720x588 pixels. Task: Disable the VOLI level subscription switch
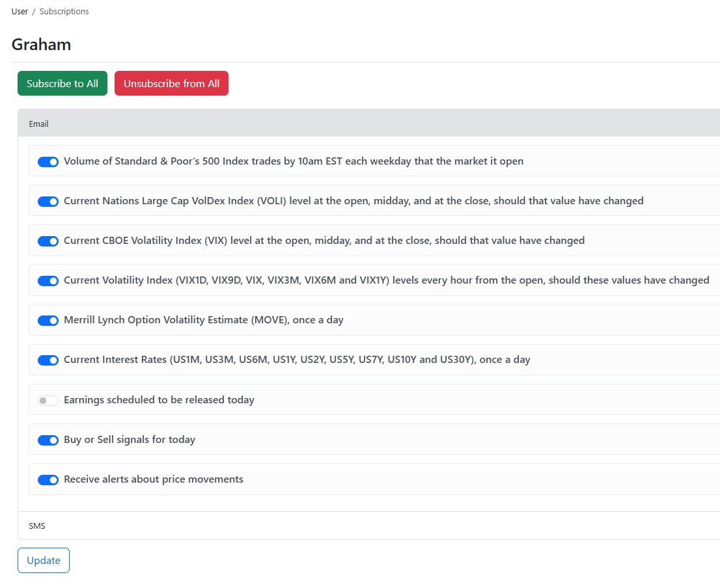pyautogui.click(x=48, y=202)
